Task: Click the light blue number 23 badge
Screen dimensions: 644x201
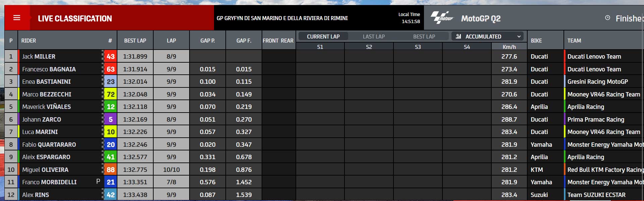Action: 111,82
